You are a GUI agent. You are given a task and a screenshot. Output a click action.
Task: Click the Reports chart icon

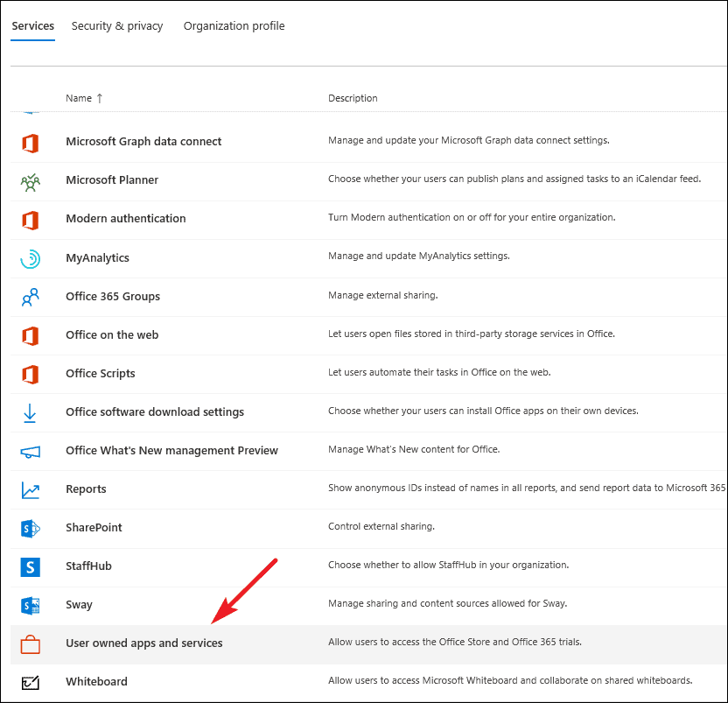click(x=30, y=489)
